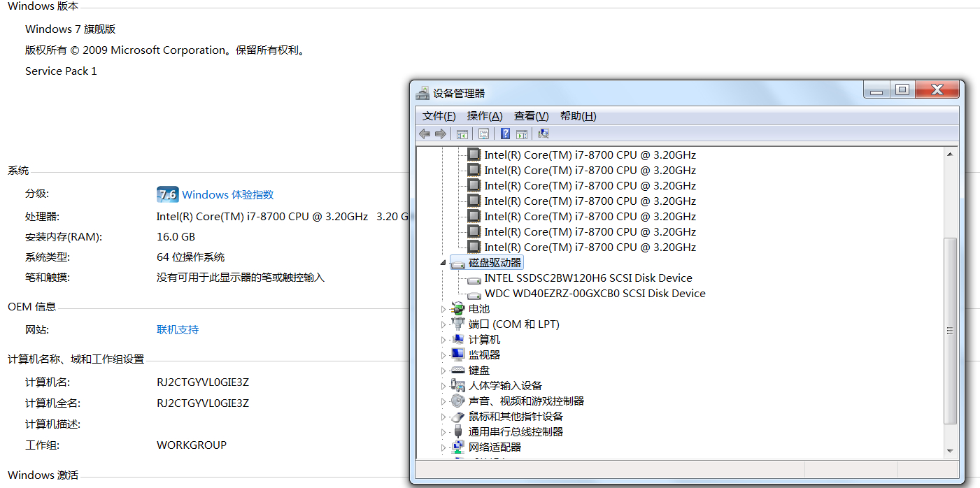Expand the 声音、视频和游戏控制器 node
The width and height of the screenshot is (980, 488).
[x=443, y=401]
